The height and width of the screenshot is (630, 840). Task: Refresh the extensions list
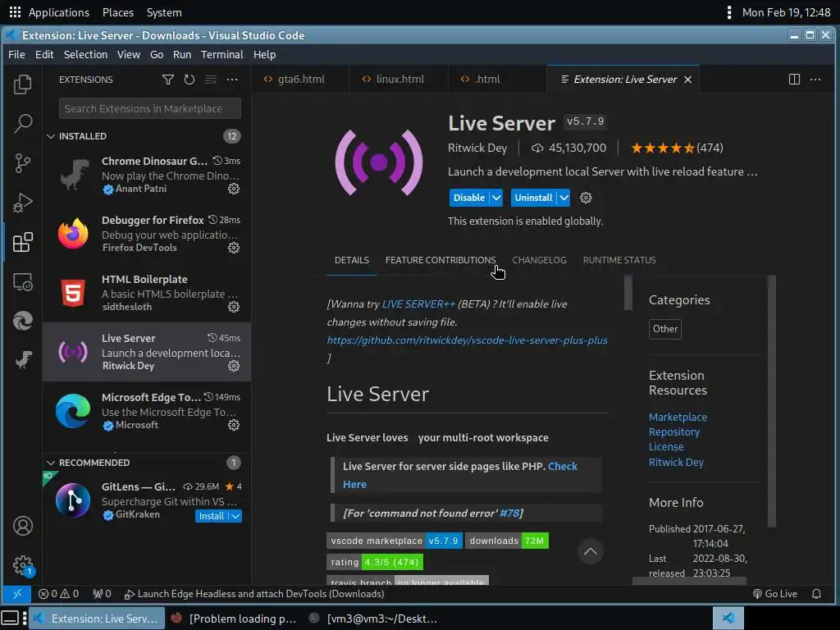point(189,80)
